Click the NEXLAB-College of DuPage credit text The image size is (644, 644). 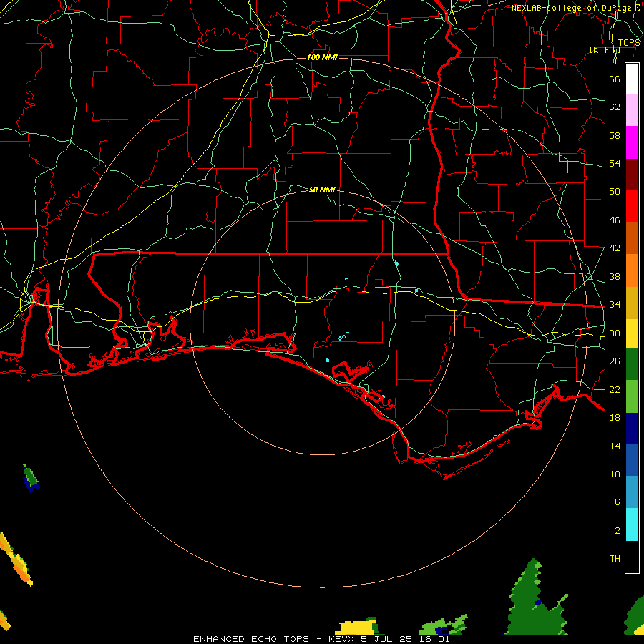(x=575, y=8)
